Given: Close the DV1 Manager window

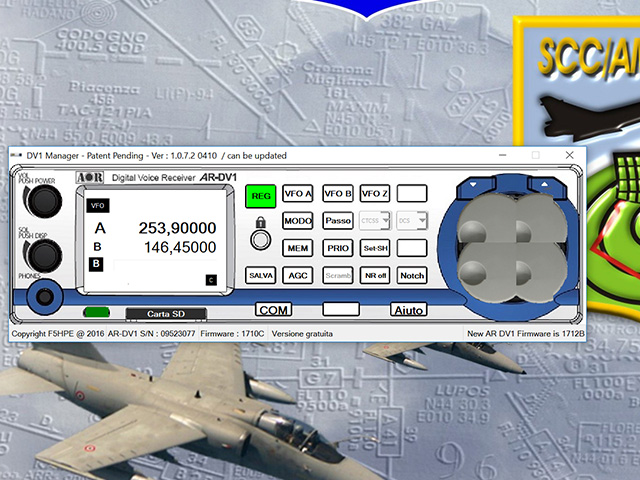Looking at the screenshot, I should click(569, 155).
